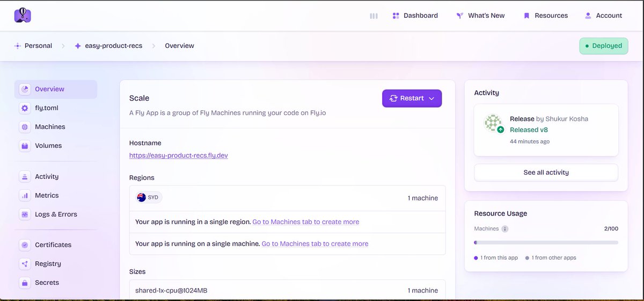Screen dimensions: 644x301
Task: Open fly.toml in the sidebar
Action: 56,108
